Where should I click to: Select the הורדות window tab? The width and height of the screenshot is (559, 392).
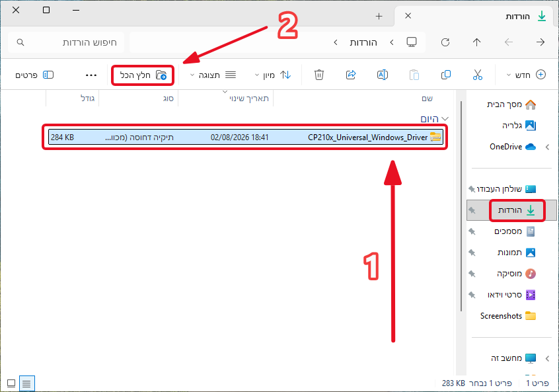point(474,17)
